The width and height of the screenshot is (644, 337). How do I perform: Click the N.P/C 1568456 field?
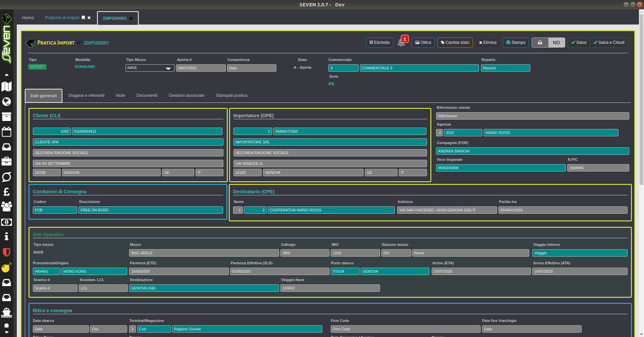tap(598, 168)
